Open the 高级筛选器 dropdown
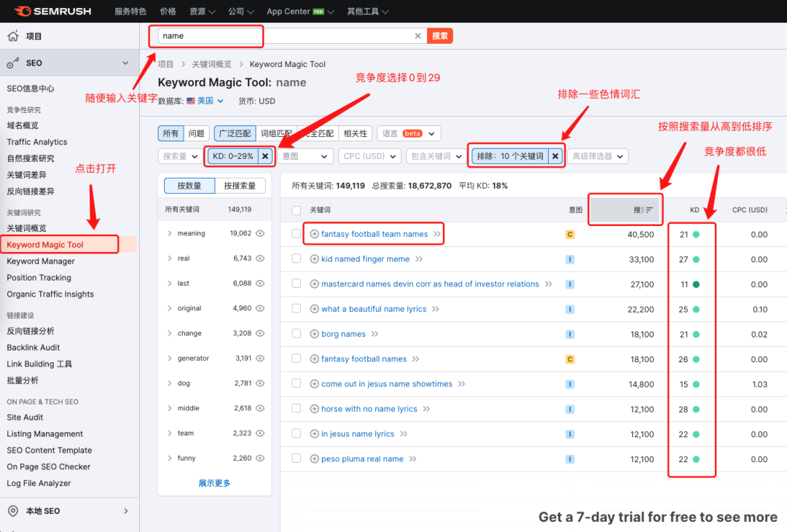This screenshot has width=787, height=532. (x=598, y=155)
